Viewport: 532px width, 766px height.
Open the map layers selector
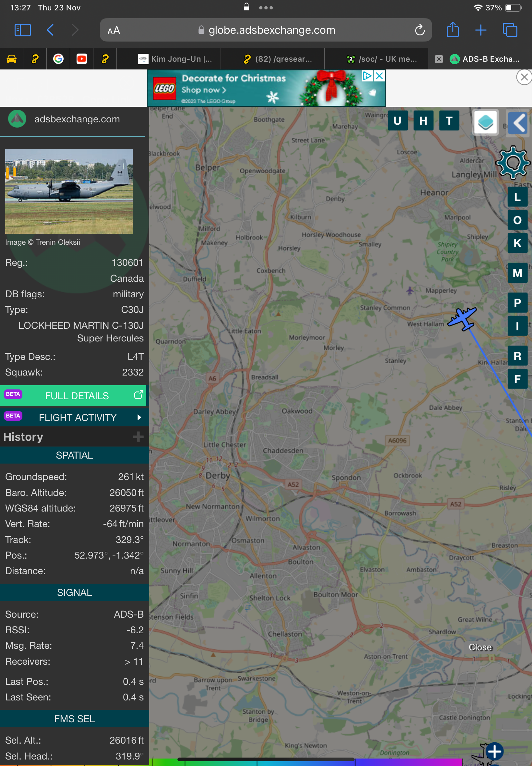pyautogui.click(x=485, y=122)
